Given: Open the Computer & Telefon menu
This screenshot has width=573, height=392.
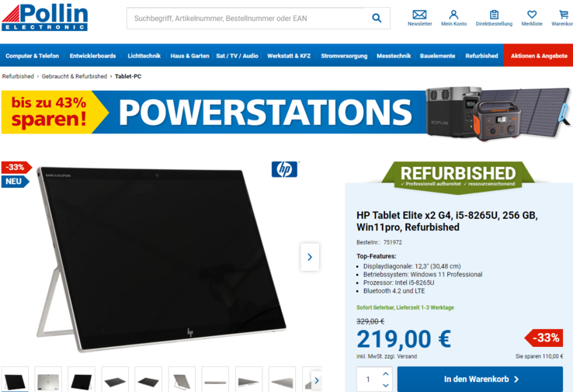Looking at the screenshot, I should click(x=32, y=56).
